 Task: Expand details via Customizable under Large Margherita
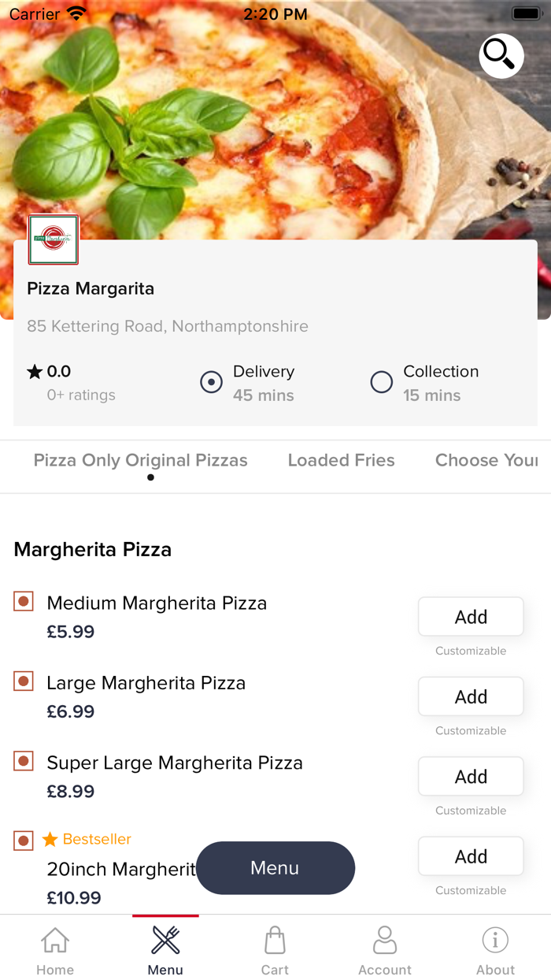470,730
